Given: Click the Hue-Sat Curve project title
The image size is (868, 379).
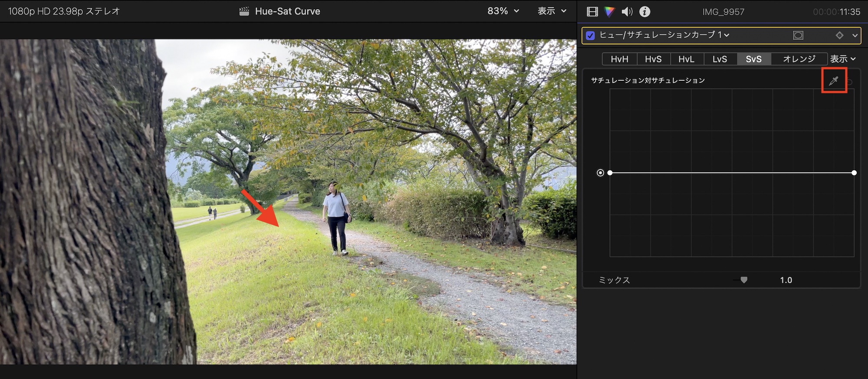Looking at the screenshot, I should pyautogui.click(x=288, y=11).
